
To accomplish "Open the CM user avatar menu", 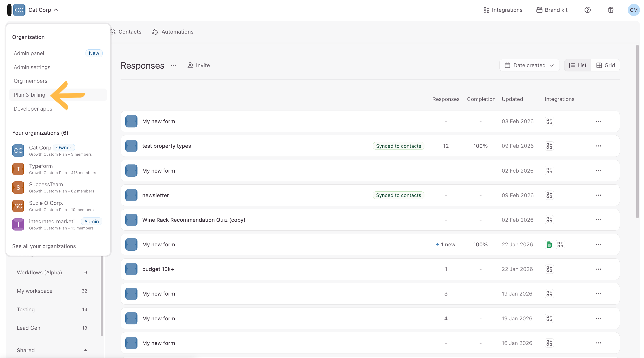I will 633,10.
